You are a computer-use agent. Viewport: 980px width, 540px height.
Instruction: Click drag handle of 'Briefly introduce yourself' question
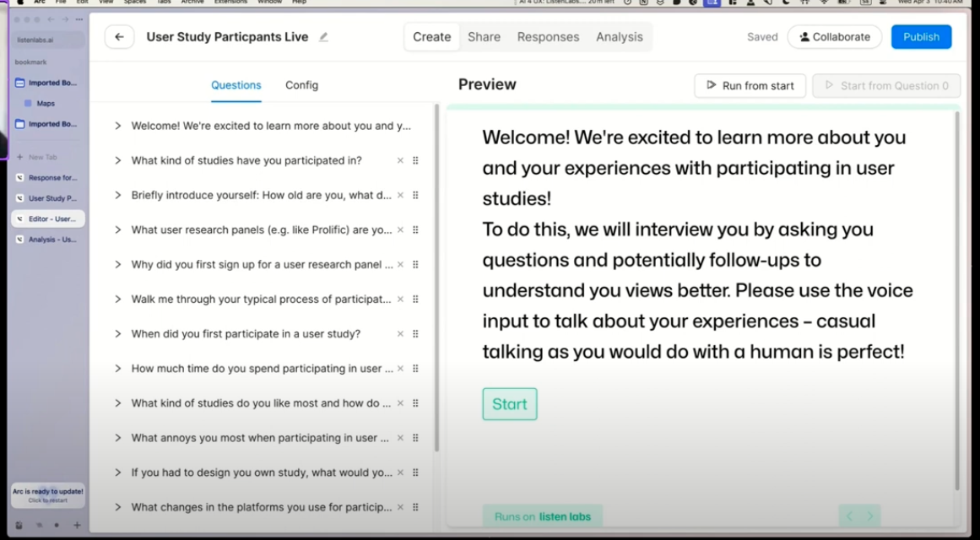(415, 195)
